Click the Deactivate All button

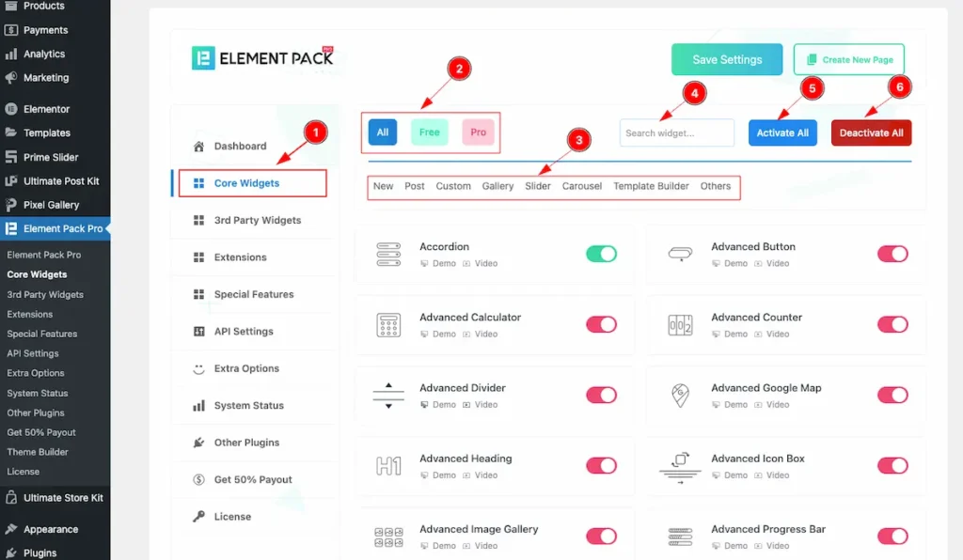pyautogui.click(x=871, y=132)
